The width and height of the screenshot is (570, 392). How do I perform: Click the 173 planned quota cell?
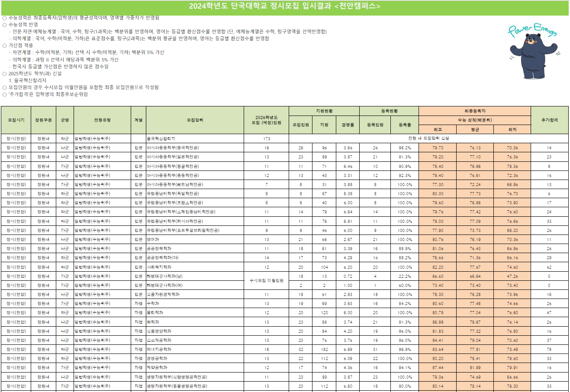(267, 138)
